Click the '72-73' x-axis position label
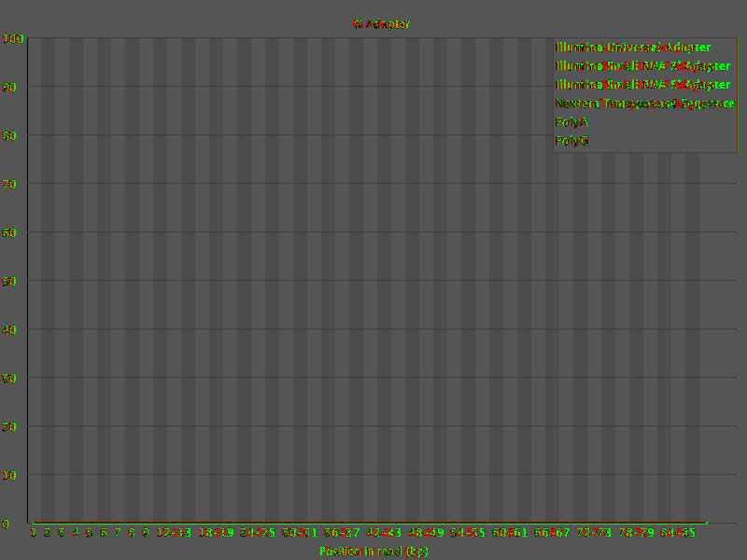The width and height of the screenshot is (747, 560). click(x=594, y=532)
